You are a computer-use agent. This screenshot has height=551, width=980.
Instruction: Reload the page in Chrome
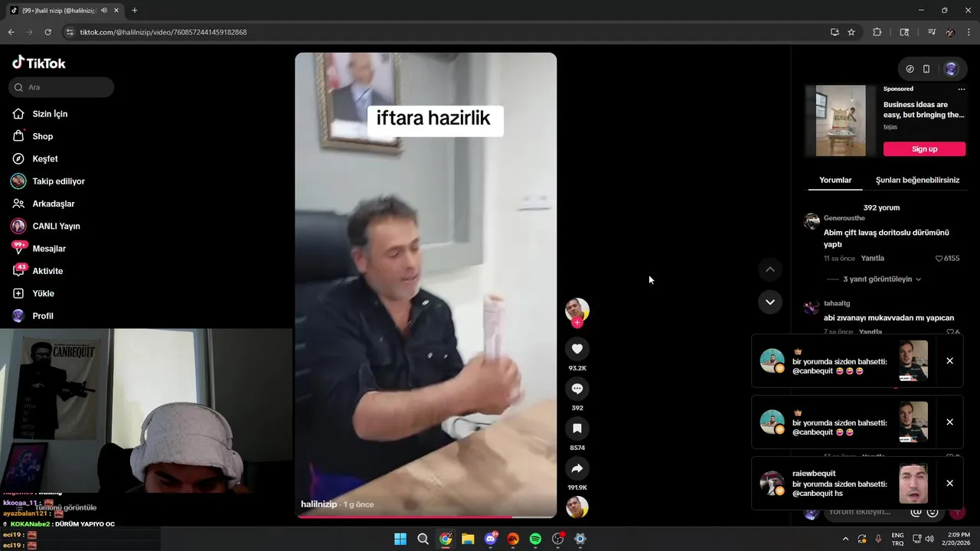tap(47, 32)
